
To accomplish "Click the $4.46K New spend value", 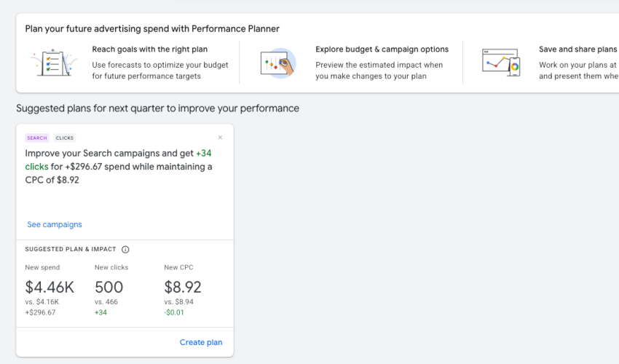I will click(x=50, y=287).
